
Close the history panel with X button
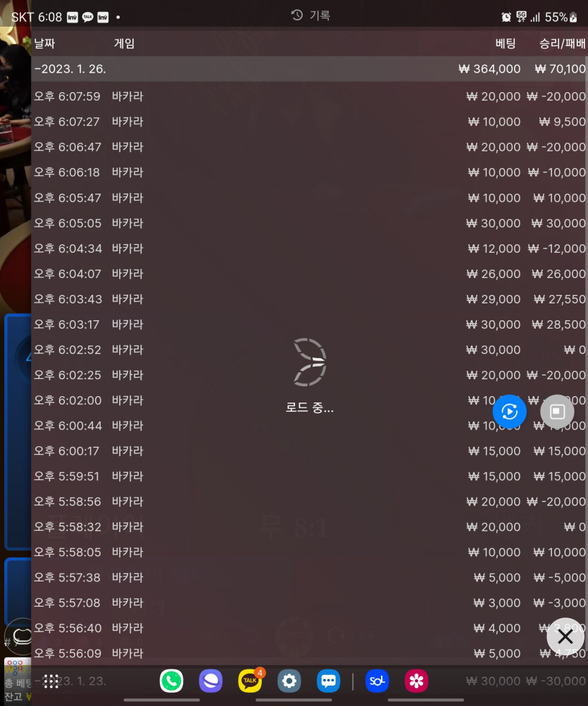point(565,636)
